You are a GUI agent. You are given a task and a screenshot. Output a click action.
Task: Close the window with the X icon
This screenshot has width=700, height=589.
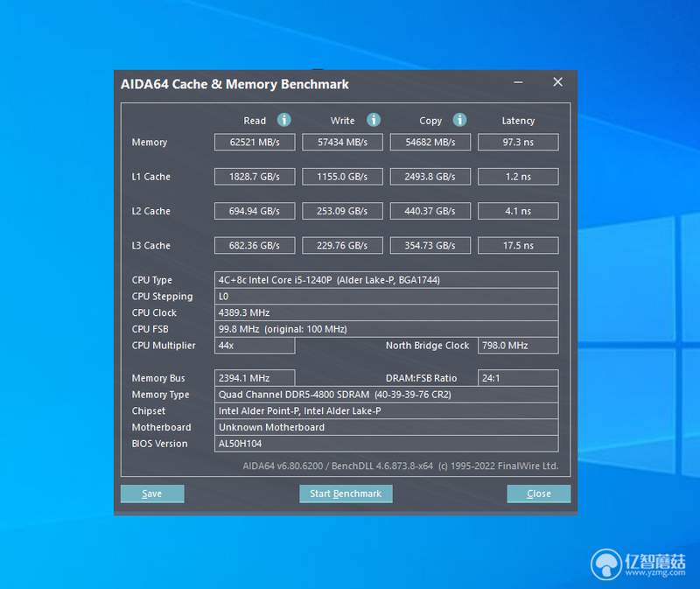pyautogui.click(x=557, y=82)
